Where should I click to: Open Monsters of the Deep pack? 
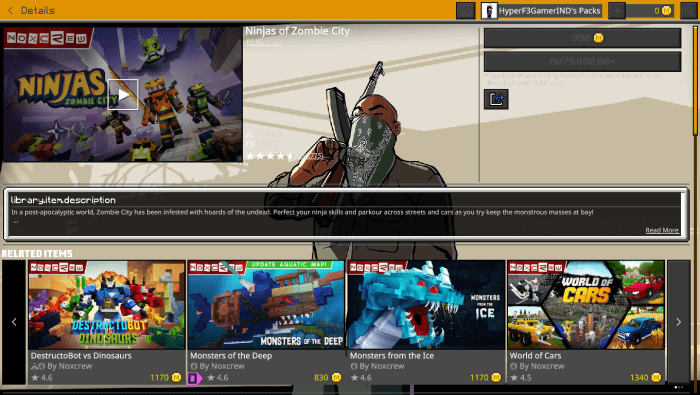click(266, 322)
